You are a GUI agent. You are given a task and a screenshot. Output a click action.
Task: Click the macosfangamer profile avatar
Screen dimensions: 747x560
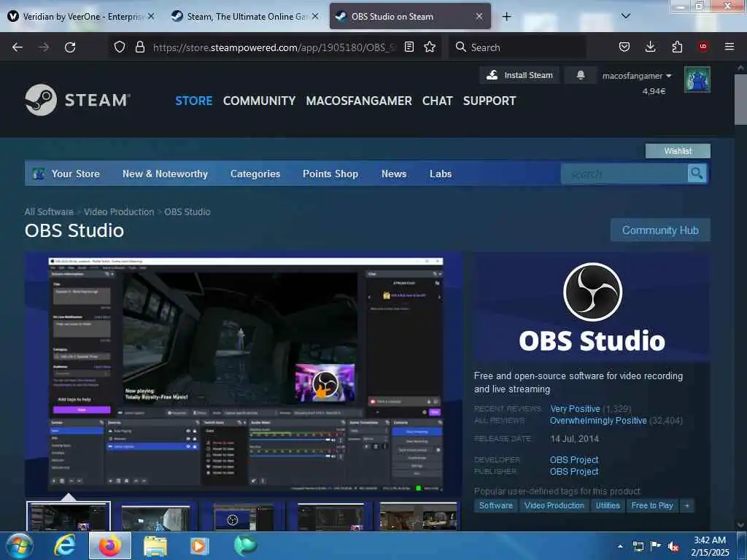[x=697, y=79]
